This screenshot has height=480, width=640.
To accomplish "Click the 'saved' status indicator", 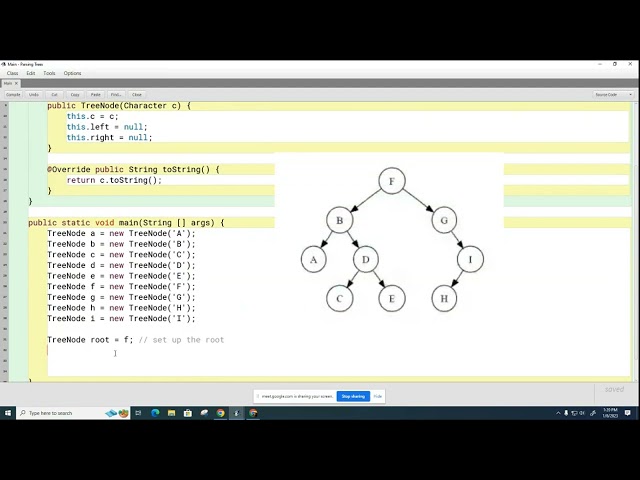I will pyautogui.click(x=614, y=389).
